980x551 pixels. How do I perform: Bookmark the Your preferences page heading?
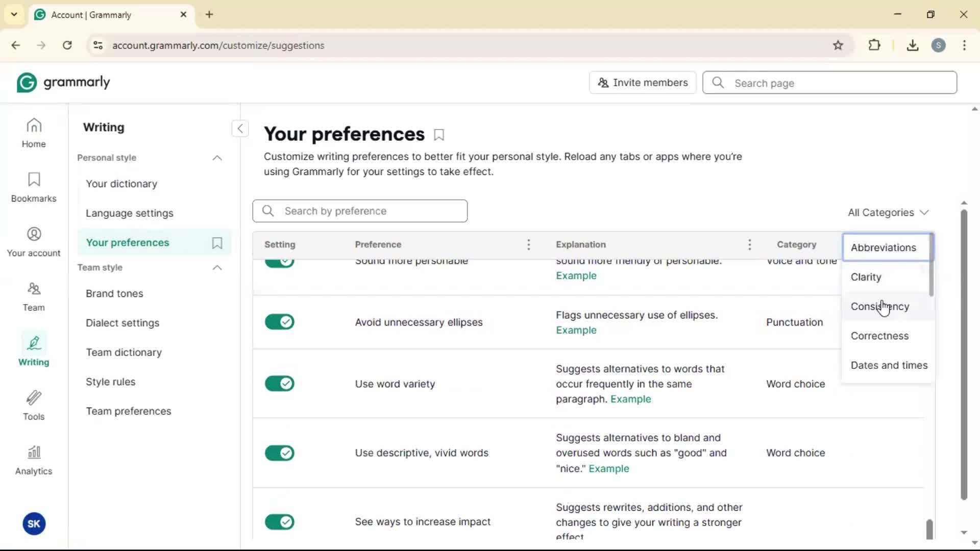click(x=439, y=135)
